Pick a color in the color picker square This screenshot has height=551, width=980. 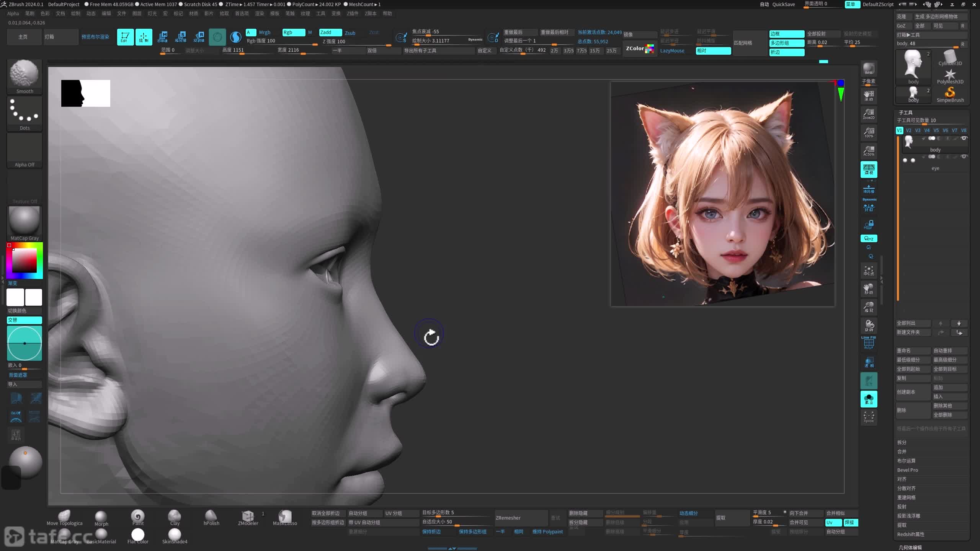24,260
